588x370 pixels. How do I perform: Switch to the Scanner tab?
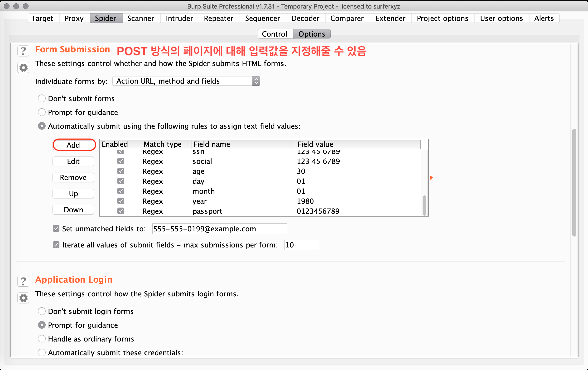(x=140, y=18)
